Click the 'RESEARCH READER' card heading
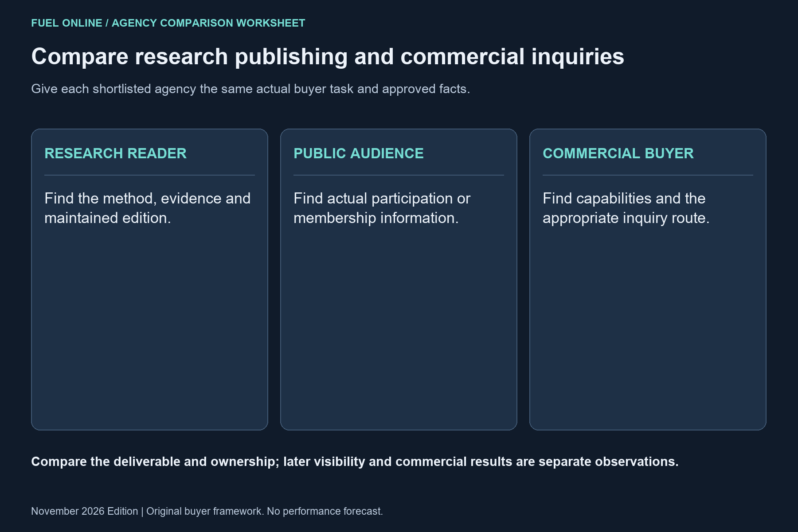 pos(115,153)
